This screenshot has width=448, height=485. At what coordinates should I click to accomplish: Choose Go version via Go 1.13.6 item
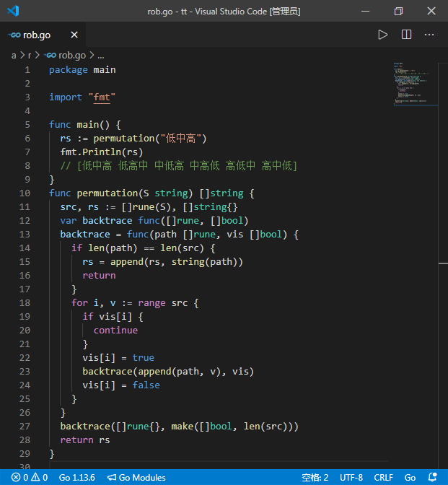point(76,477)
